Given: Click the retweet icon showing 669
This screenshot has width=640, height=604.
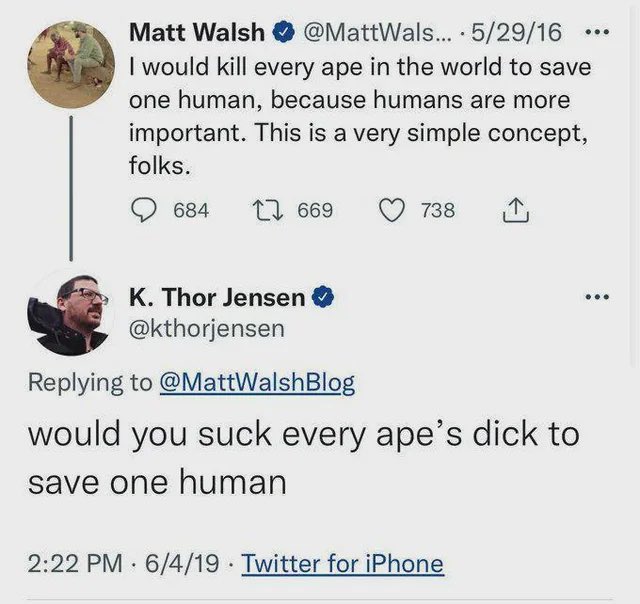Looking at the screenshot, I should pyautogui.click(x=267, y=210).
